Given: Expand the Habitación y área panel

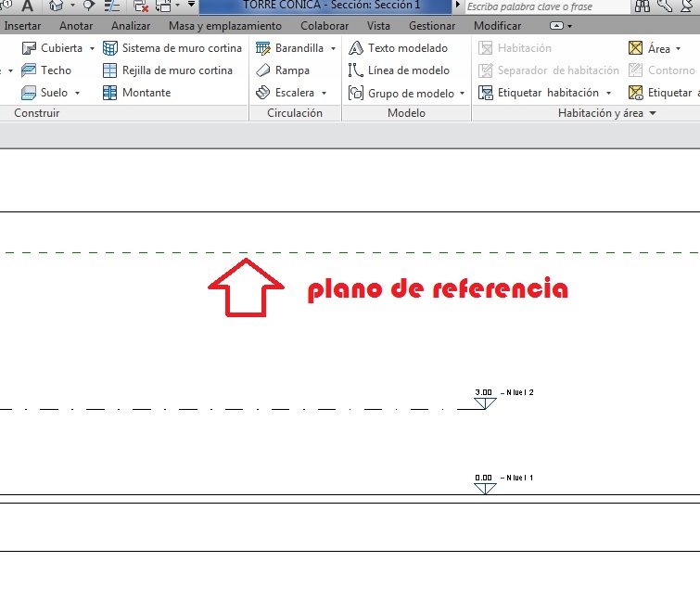Looking at the screenshot, I should click(653, 113).
